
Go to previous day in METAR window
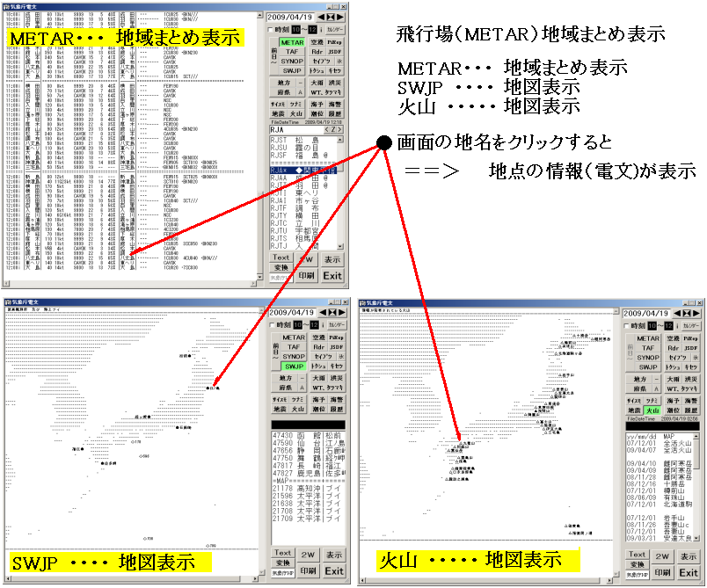click(321, 17)
